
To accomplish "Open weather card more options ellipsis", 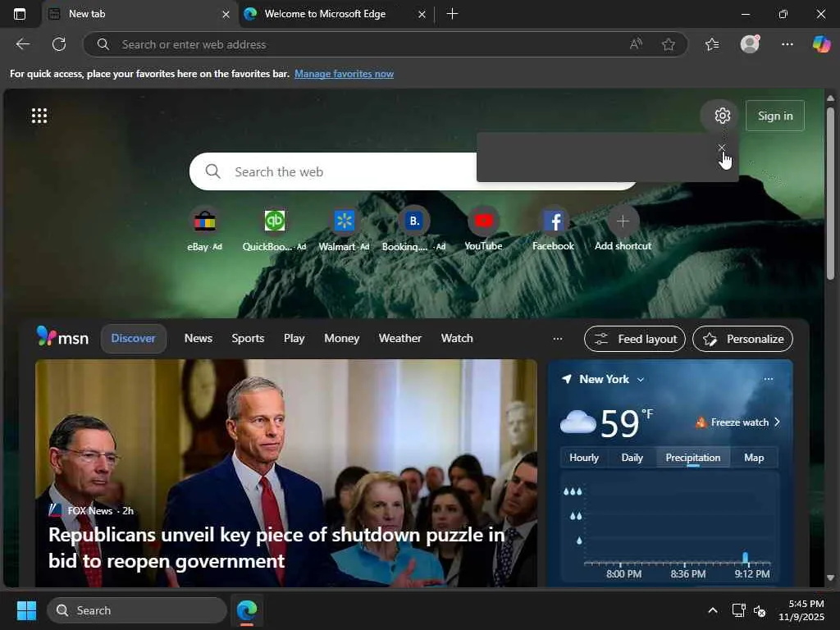I will (768, 379).
